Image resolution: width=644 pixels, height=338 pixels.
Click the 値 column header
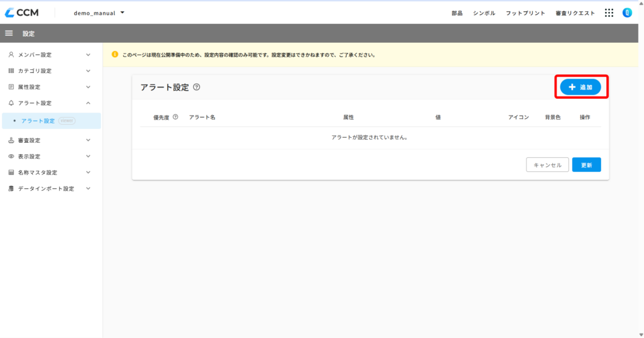coord(438,117)
